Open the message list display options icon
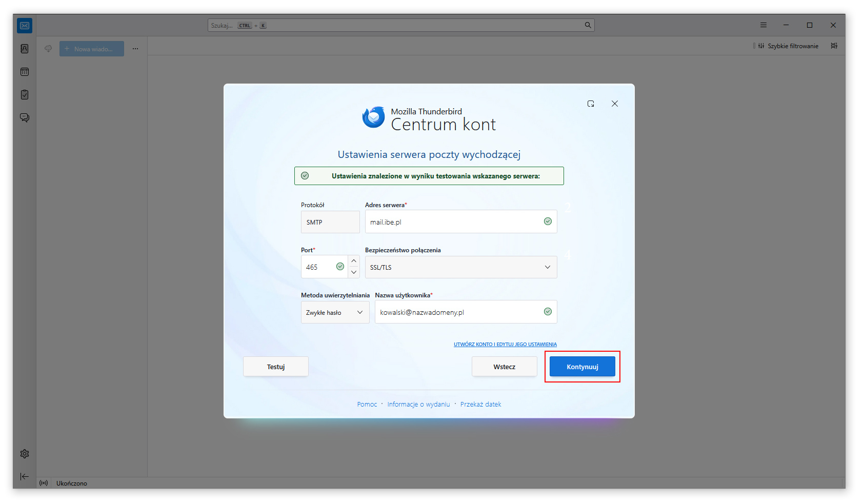Viewport: 864px width, 504px height. (x=834, y=46)
